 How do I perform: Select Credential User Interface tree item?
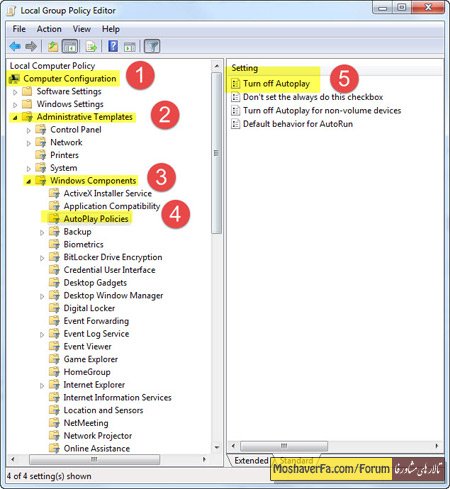click(109, 270)
